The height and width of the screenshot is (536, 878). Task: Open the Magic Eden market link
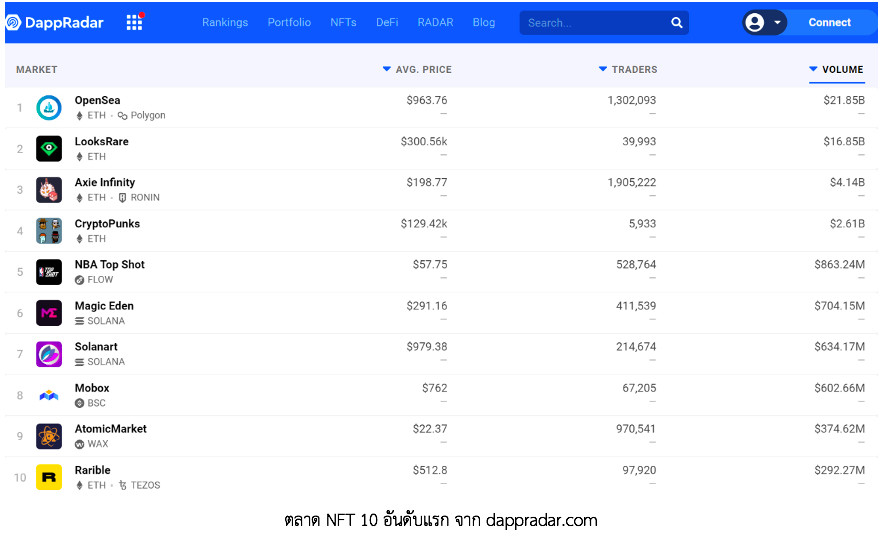[104, 306]
